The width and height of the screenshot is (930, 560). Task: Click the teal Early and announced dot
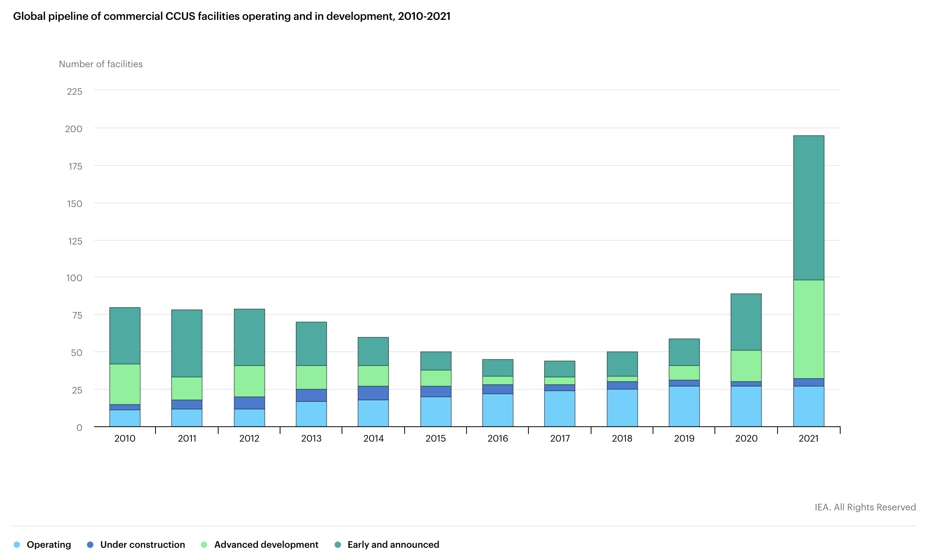[338, 545]
